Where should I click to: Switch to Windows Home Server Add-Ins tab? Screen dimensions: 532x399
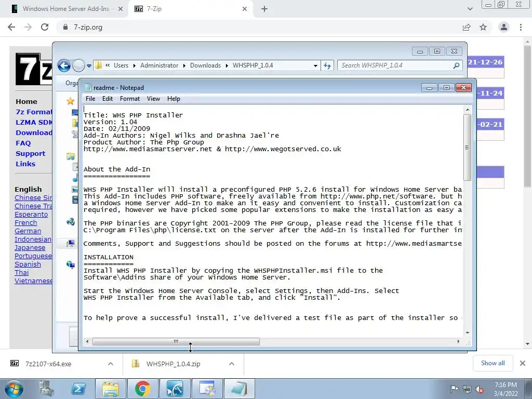[x=66, y=9]
